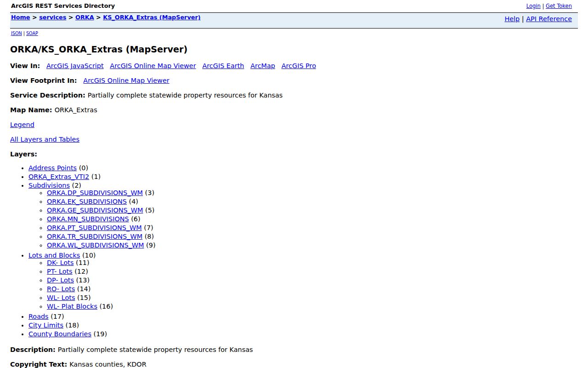Open the DP- Lots layer

tap(60, 280)
